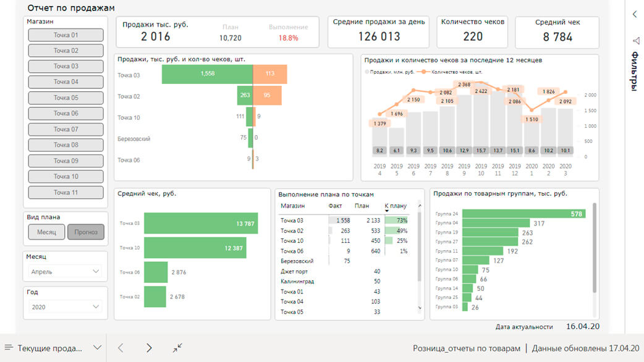Open the Фильтры side panel label
The width and height of the screenshot is (644, 362).
click(635, 71)
